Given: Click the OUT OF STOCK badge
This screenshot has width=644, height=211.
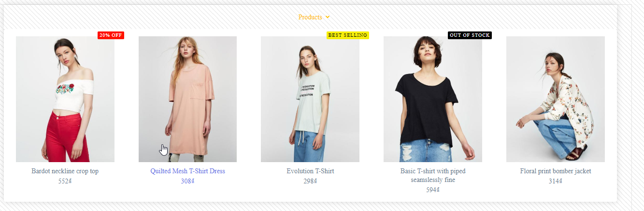Looking at the screenshot, I should (x=470, y=35).
